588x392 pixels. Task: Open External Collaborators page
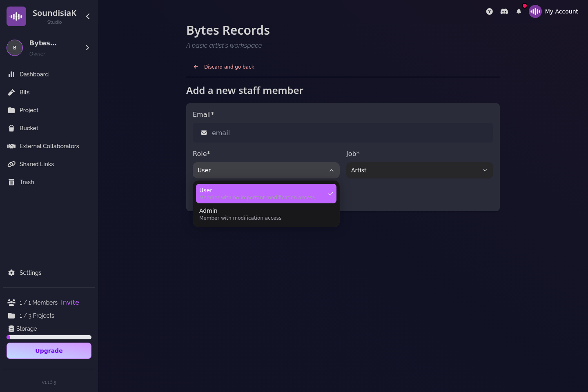pos(49,146)
